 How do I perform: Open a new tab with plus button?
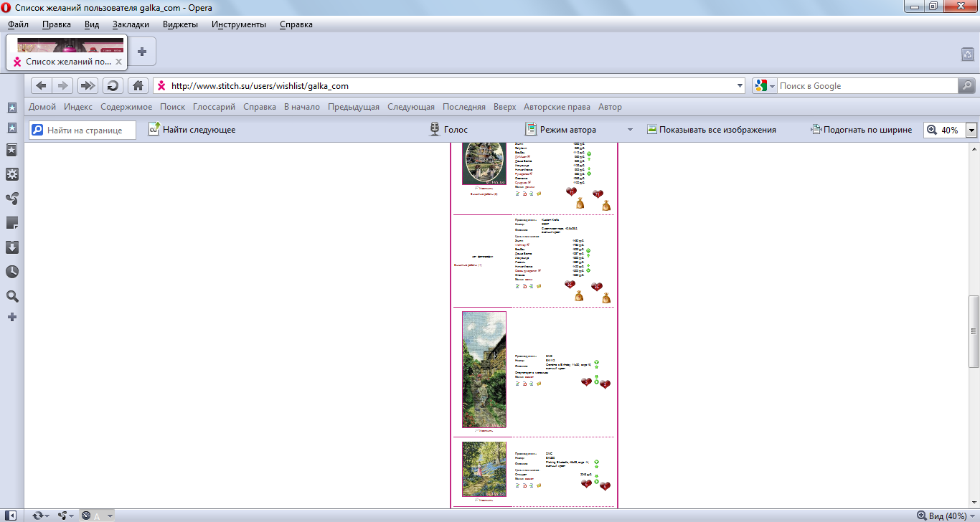(x=142, y=52)
